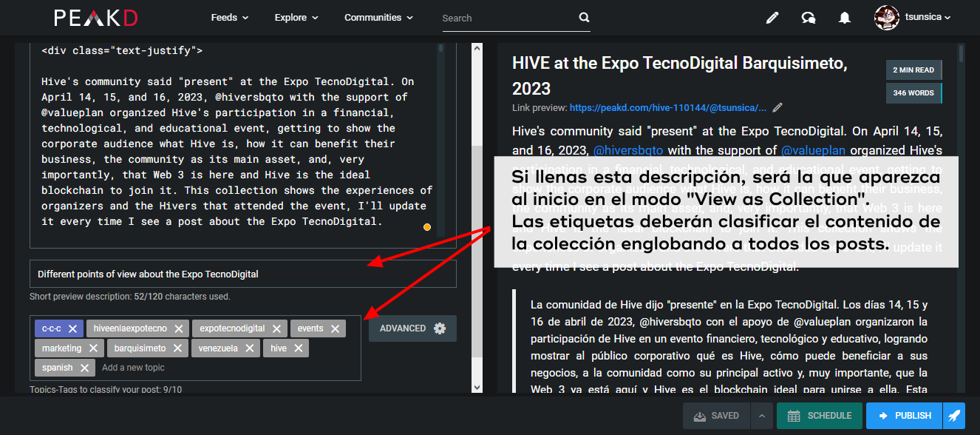Expand the Explore menu
Image resolution: width=980 pixels, height=435 pixels.
296,18
